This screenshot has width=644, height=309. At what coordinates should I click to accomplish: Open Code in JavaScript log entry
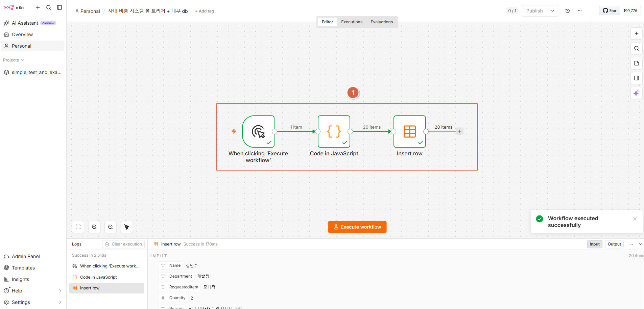(x=106, y=277)
